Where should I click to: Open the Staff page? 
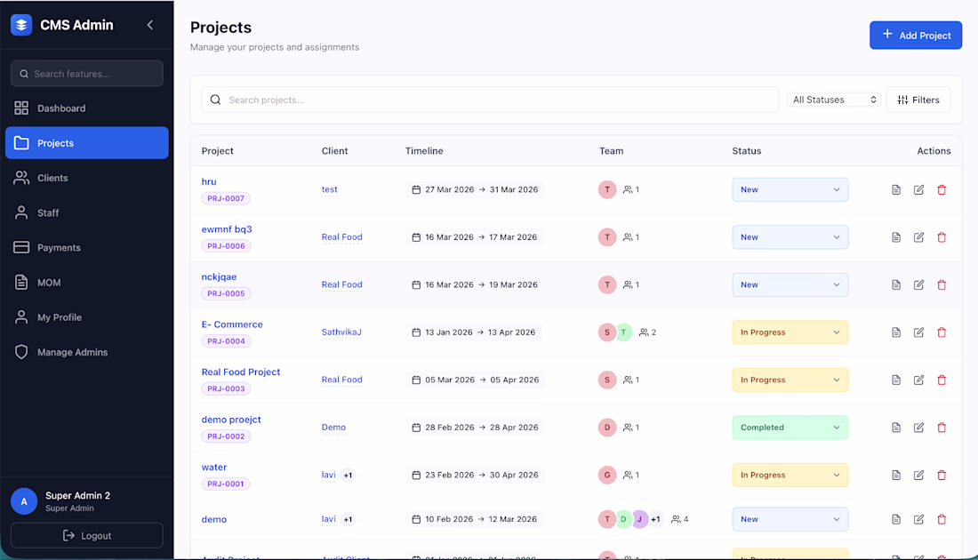(x=87, y=212)
